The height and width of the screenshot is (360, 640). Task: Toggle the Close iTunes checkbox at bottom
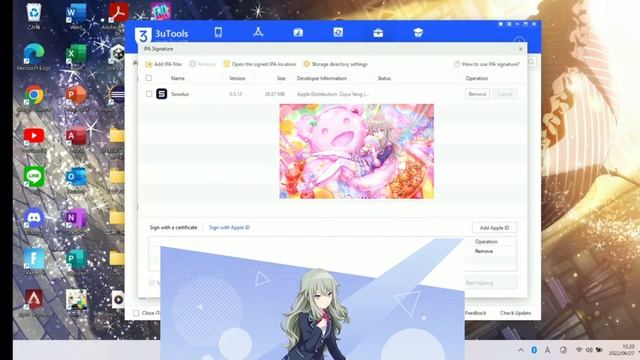point(136,313)
